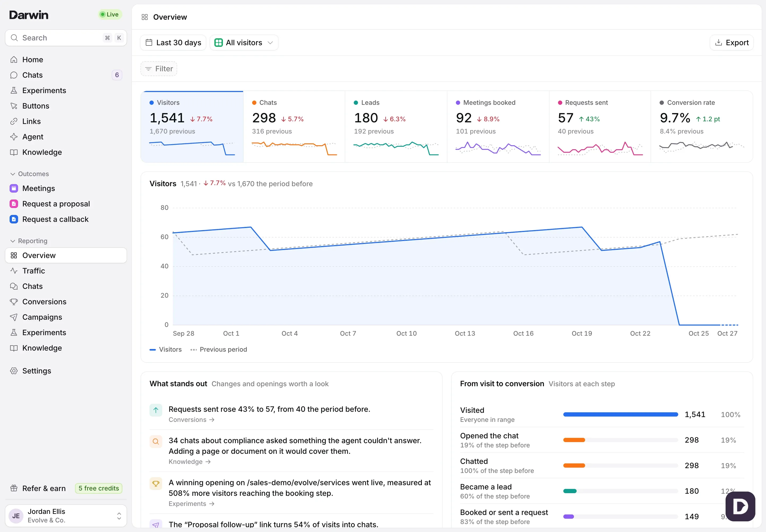Click the Visited funnel bar

tap(620, 414)
